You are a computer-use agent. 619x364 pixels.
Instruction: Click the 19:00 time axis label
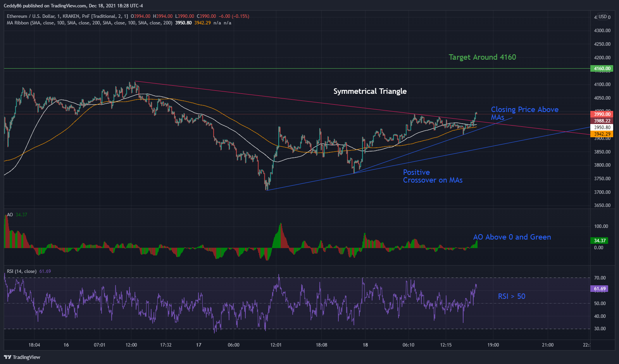point(493,345)
